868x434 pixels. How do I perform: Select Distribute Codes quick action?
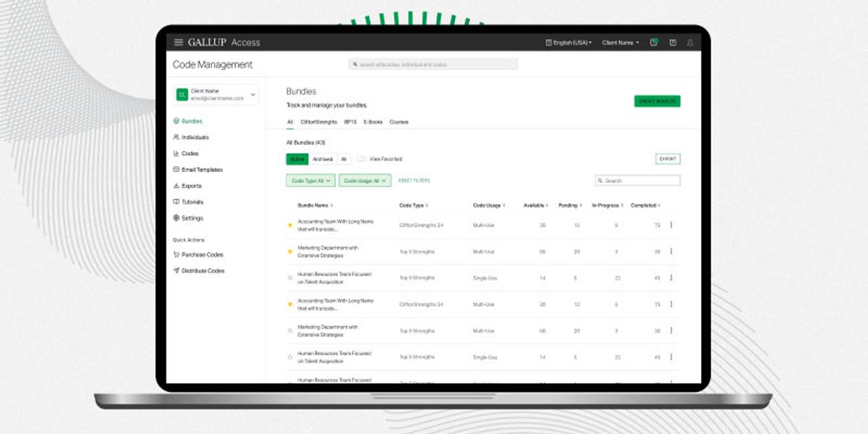[x=199, y=271]
